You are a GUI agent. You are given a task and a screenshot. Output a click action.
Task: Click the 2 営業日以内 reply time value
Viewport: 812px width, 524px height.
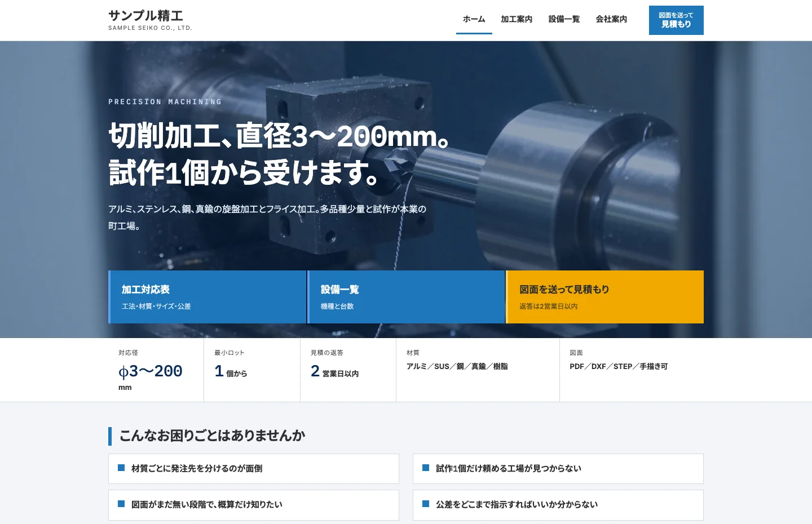[334, 371]
